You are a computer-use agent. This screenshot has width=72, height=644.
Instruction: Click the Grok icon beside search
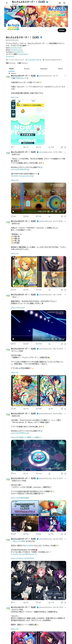click(x=60, y=3)
